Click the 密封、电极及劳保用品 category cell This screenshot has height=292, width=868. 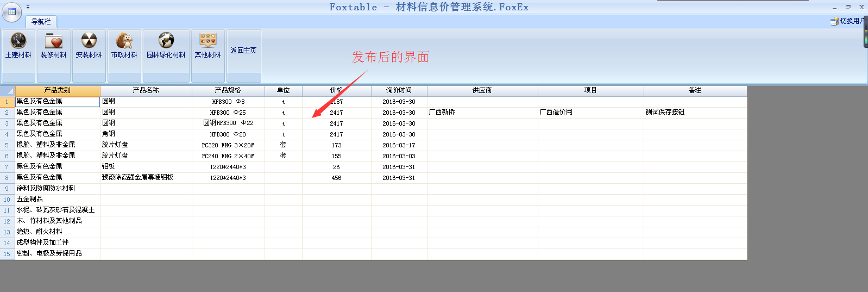click(58, 254)
